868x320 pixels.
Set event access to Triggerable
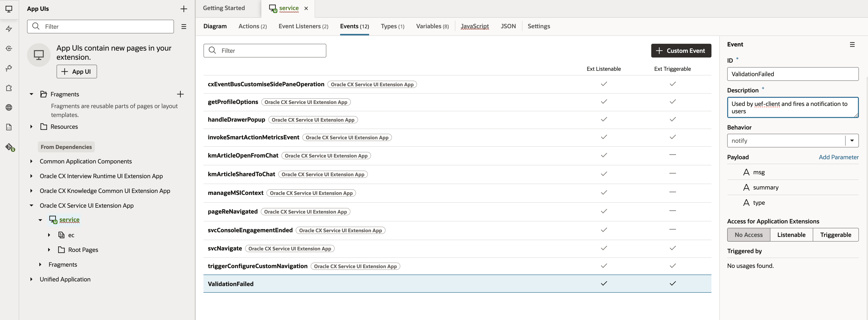[836, 234]
